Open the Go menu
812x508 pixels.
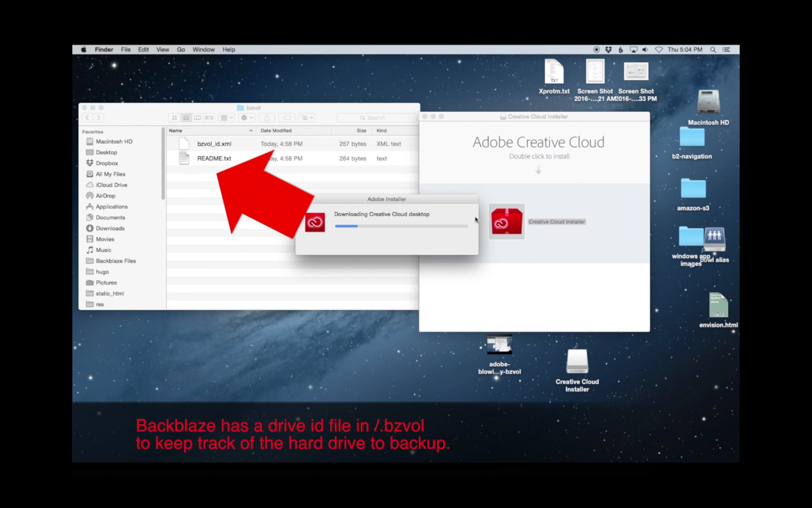pos(181,50)
